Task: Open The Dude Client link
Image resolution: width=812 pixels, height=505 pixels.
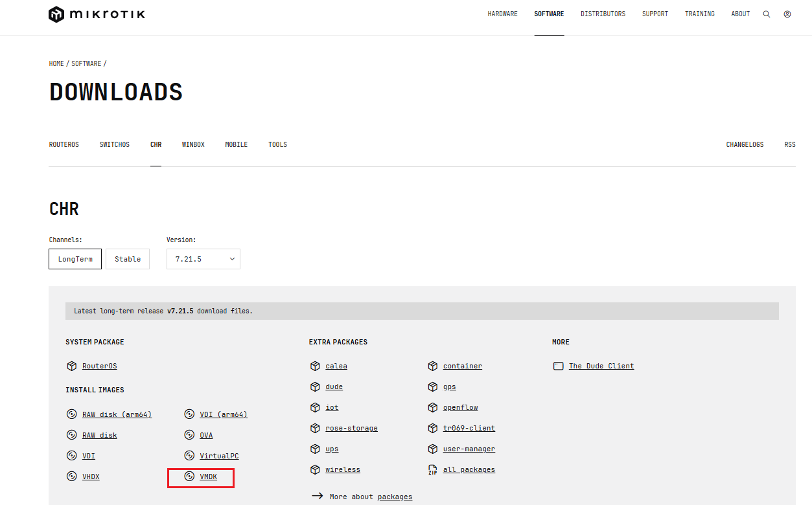Action: [601, 366]
